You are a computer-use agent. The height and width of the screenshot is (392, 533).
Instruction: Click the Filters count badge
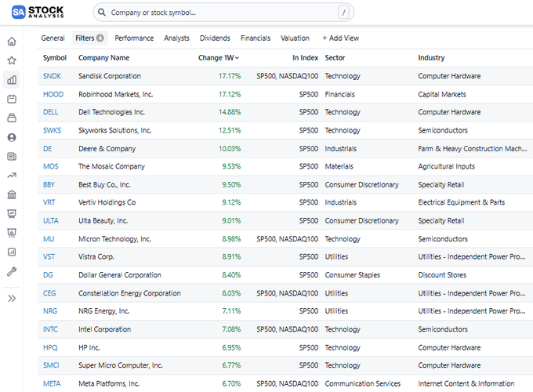(x=100, y=38)
